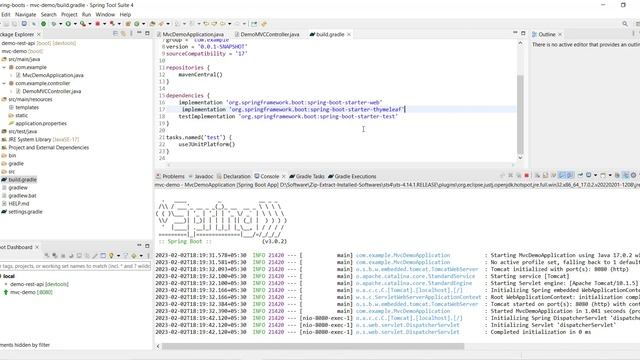Viewport: 640px width, 360px height.
Task: Open the Help menu
Action: pos(125,14)
